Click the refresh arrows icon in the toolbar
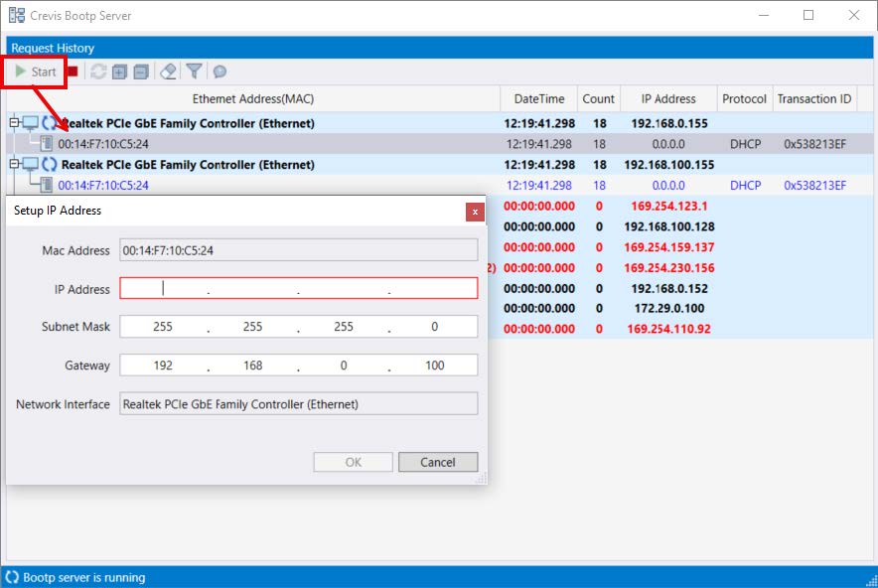 (x=98, y=72)
